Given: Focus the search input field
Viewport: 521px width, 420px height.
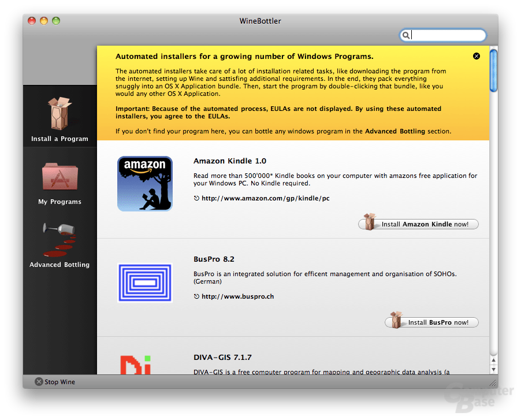Looking at the screenshot, I should [x=442, y=35].
